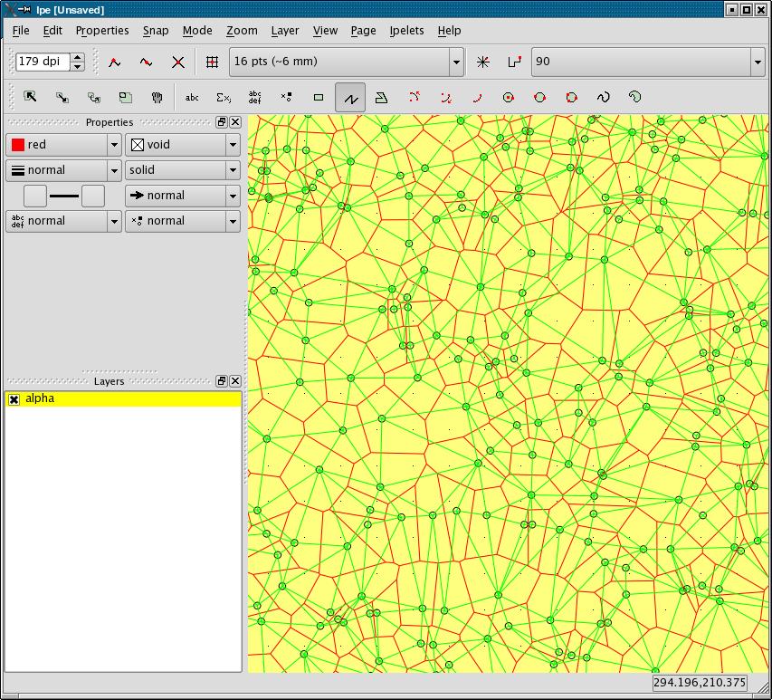This screenshot has width=772, height=700.
Task: Pick the text label tool
Action: coord(192,97)
